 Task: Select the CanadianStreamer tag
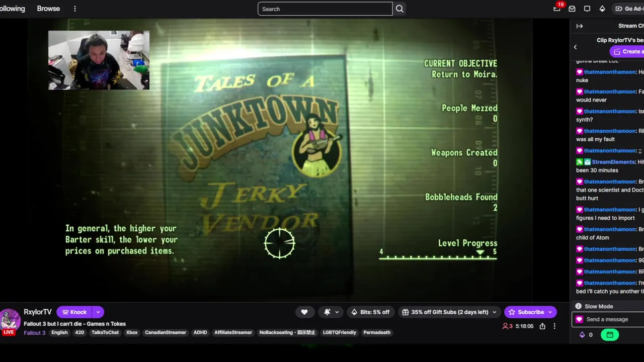[166, 332]
